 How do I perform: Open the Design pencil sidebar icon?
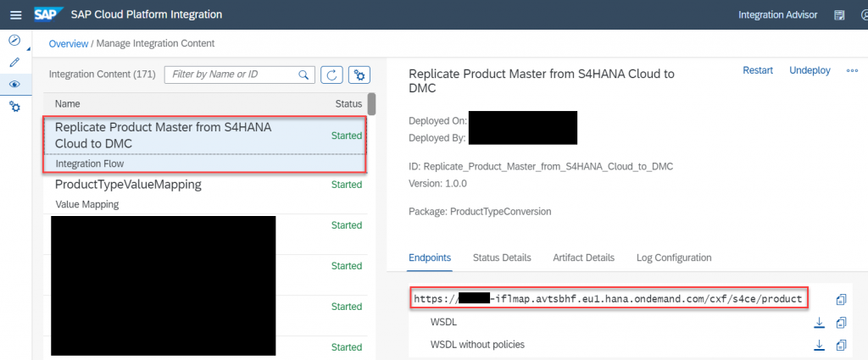click(15, 62)
